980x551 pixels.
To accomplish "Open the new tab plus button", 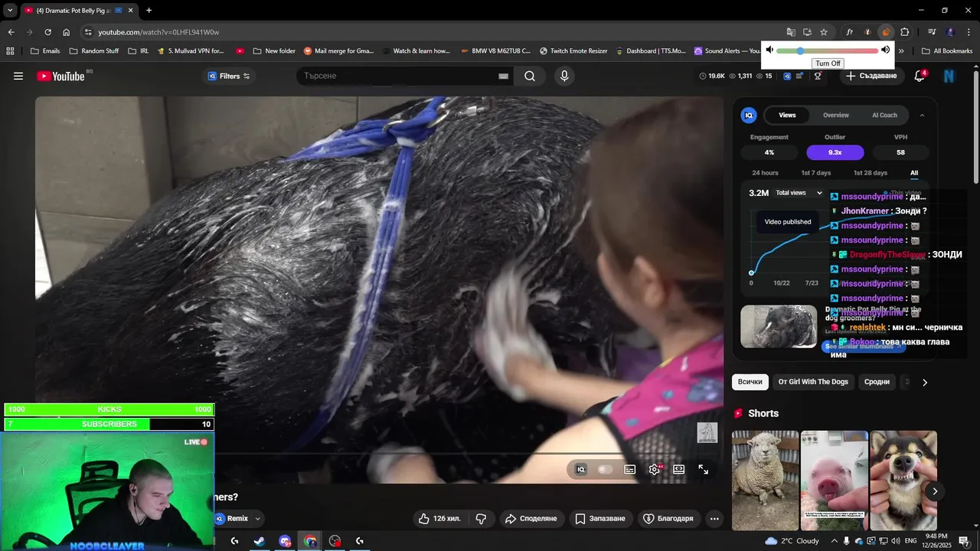I will tap(149, 11).
